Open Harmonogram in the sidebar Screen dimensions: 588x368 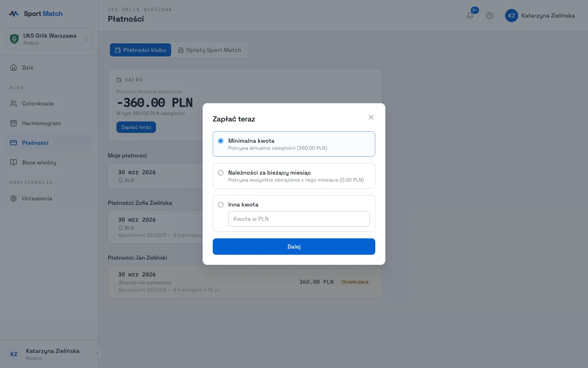pos(49,123)
